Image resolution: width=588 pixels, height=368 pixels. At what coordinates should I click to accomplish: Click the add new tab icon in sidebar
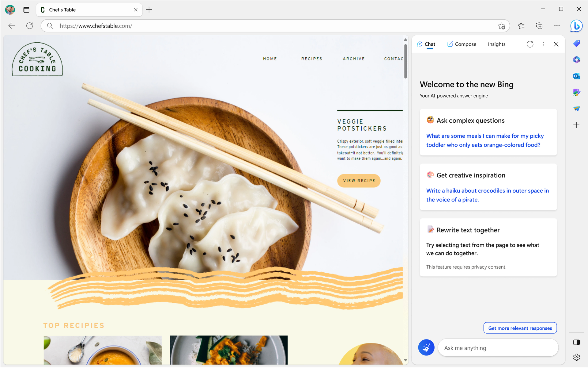[576, 125]
